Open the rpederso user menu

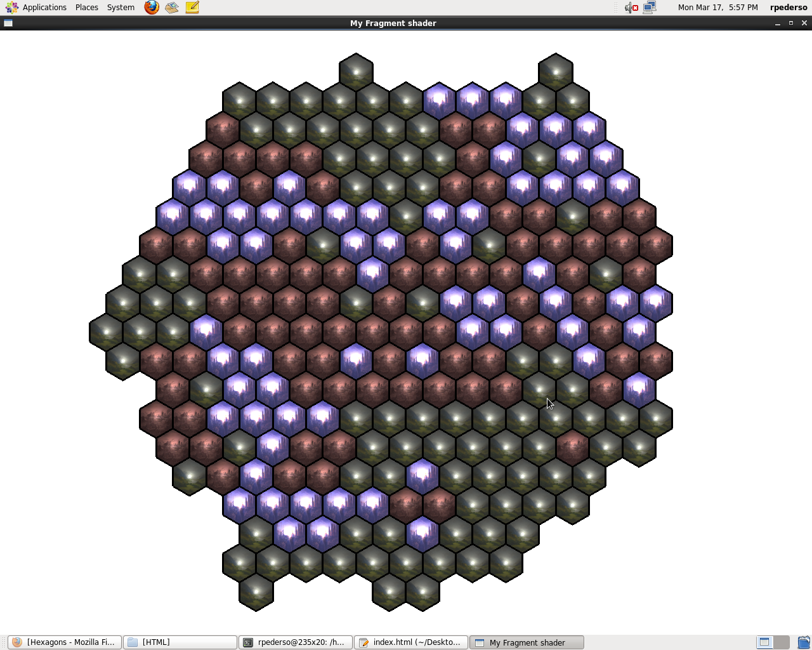click(x=789, y=8)
